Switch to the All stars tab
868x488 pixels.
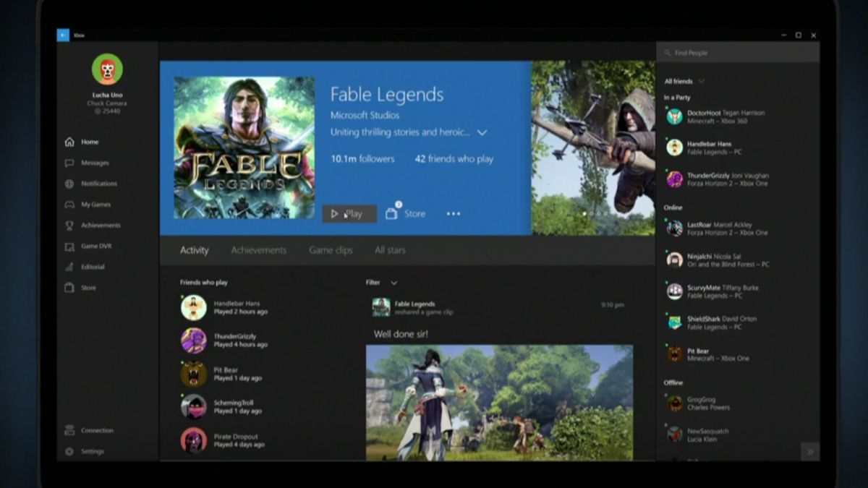coord(390,250)
